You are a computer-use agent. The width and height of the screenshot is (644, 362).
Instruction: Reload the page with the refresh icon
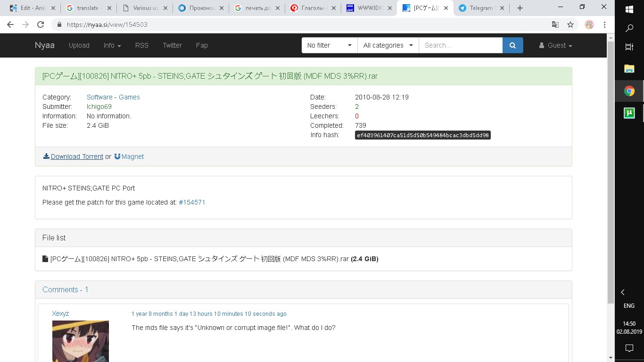41,25
